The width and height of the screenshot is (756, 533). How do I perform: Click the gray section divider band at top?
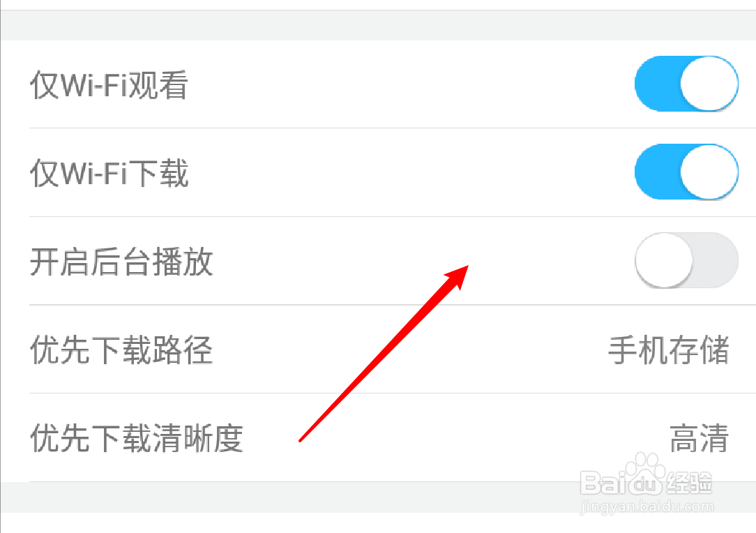pyautogui.click(x=378, y=25)
